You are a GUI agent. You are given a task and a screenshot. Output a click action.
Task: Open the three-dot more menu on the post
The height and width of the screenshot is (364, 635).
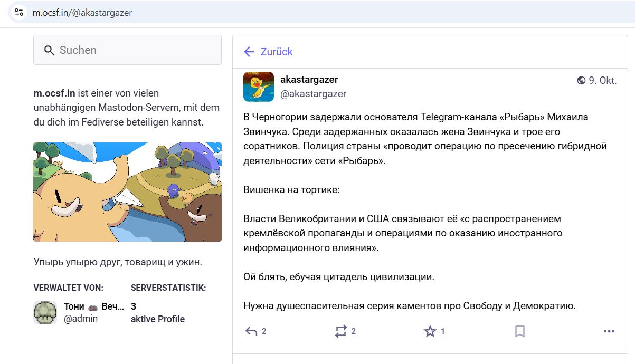[609, 331]
